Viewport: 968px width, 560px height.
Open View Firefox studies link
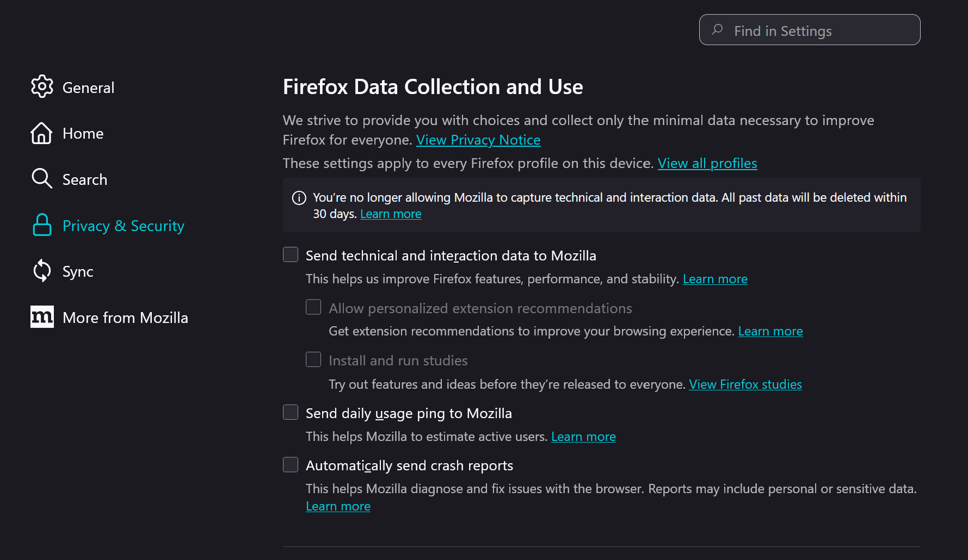[745, 384]
